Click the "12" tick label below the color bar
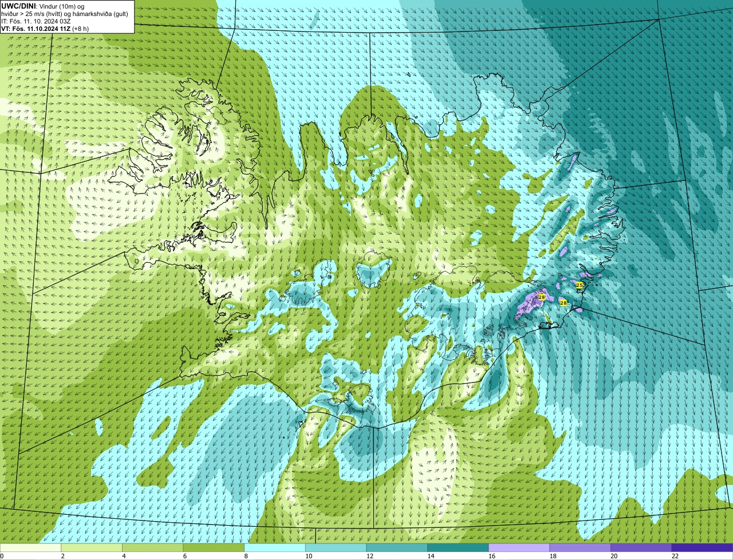Viewport: 733px width, 560px height. (x=370, y=556)
